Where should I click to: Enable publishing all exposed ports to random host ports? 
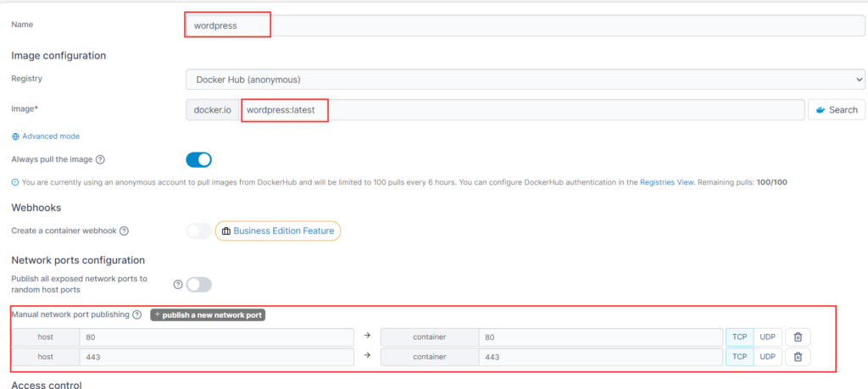tap(198, 285)
